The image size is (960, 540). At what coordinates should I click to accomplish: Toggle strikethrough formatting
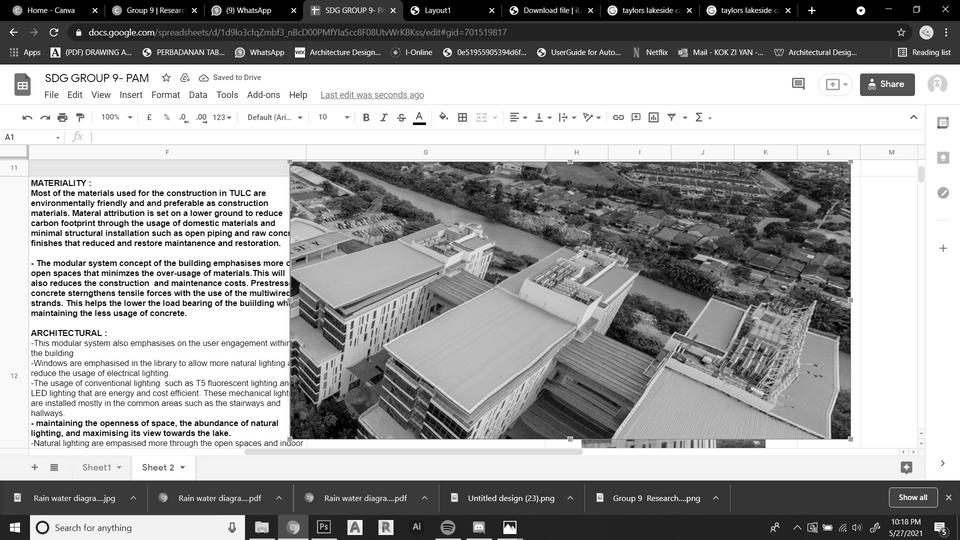click(x=402, y=117)
